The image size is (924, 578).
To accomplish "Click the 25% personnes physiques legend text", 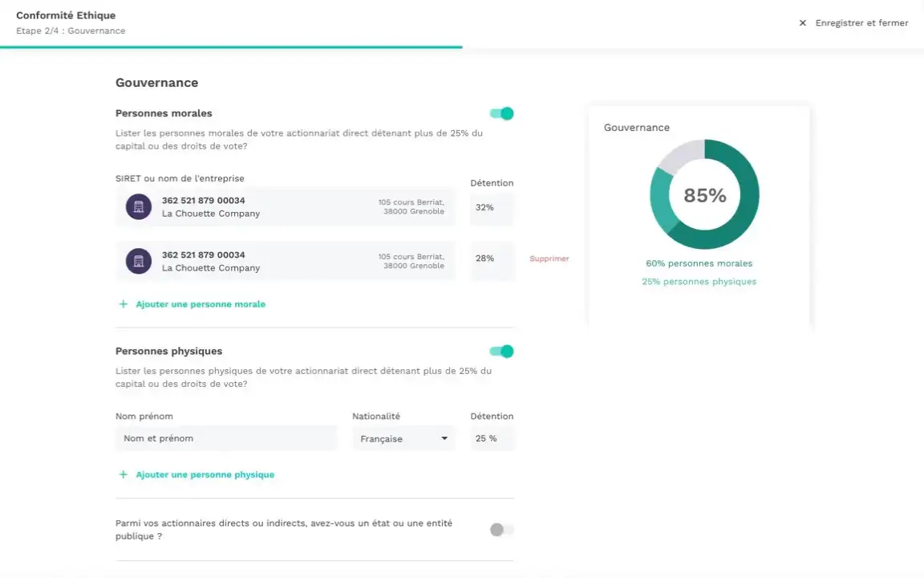I will 699,282.
